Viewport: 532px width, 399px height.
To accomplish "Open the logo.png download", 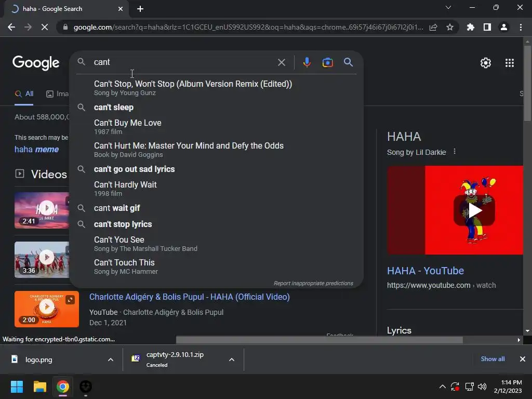I will click(38, 360).
